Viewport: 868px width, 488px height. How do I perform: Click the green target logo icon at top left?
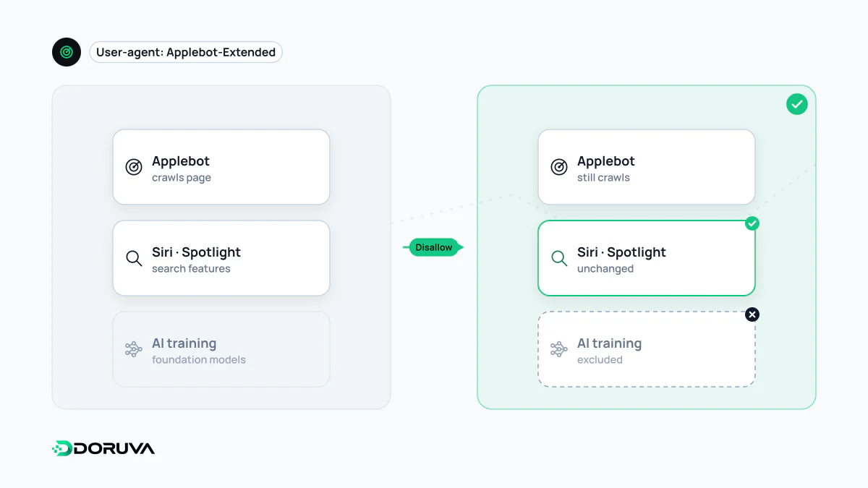(x=67, y=52)
